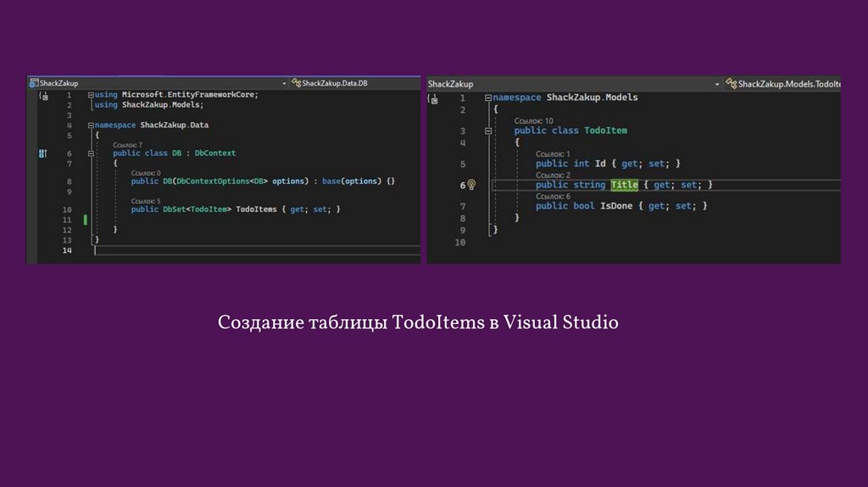This screenshot has height=487, width=868.
Task: Open project dropdown arrow in left editor
Action: 284,83
